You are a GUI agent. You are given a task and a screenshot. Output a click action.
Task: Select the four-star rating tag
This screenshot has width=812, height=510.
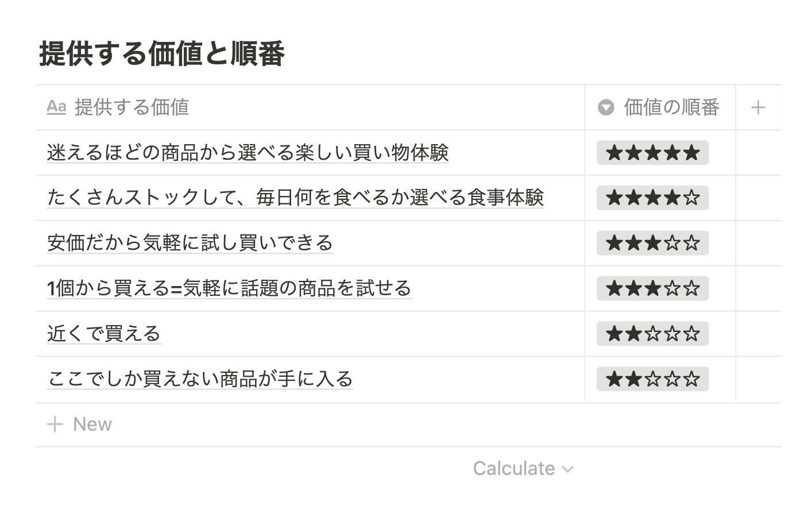652,198
